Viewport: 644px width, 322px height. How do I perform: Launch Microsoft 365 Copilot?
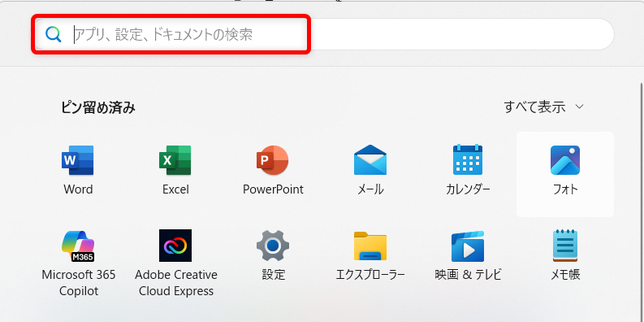tap(78, 263)
